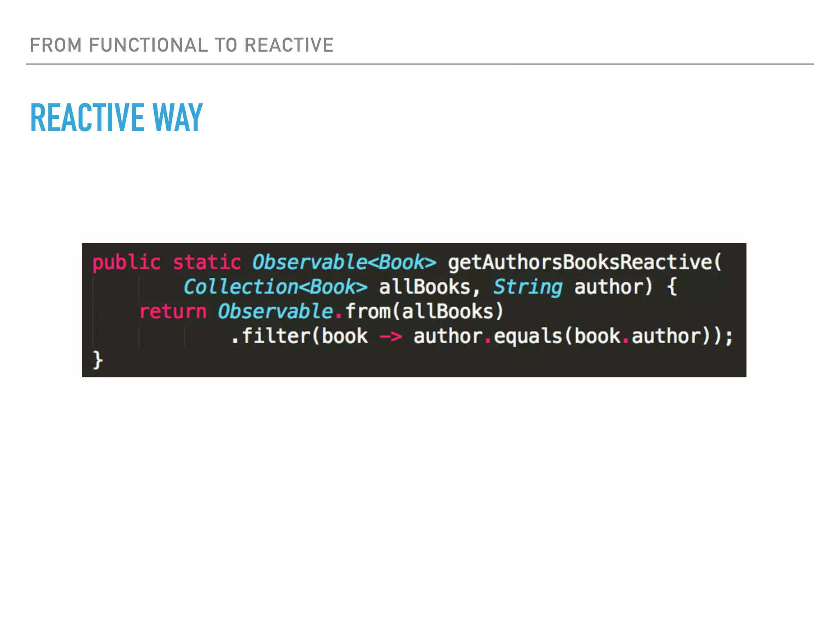Click 'from(allBooks)' call in code
840x630 pixels.
pos(424,312)
